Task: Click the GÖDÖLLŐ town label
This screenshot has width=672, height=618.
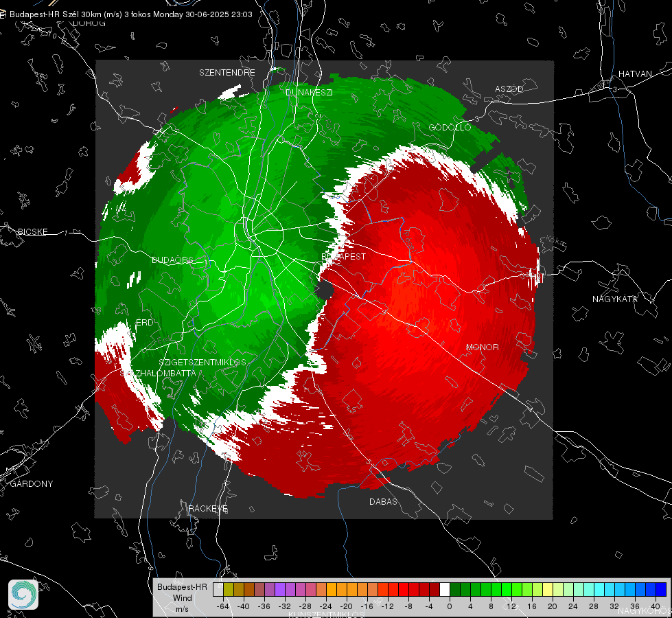Action: tap(450, 127)
